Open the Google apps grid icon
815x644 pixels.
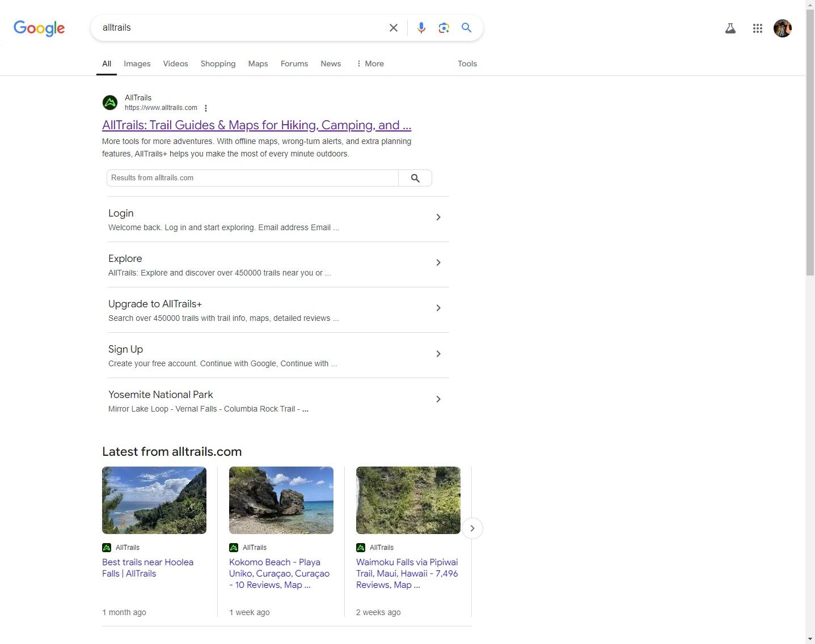click(758, 28)
